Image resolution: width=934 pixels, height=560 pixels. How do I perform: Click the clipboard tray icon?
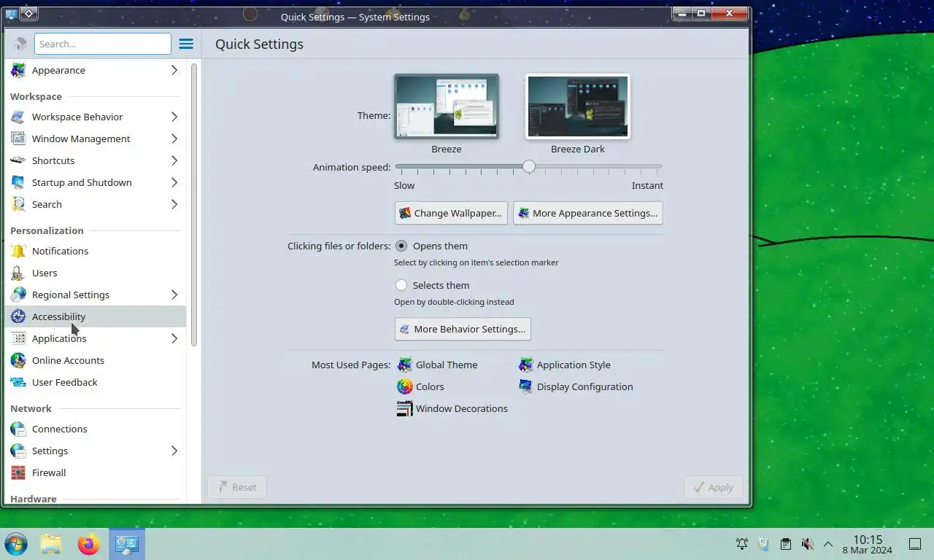[x=785, y=544]
